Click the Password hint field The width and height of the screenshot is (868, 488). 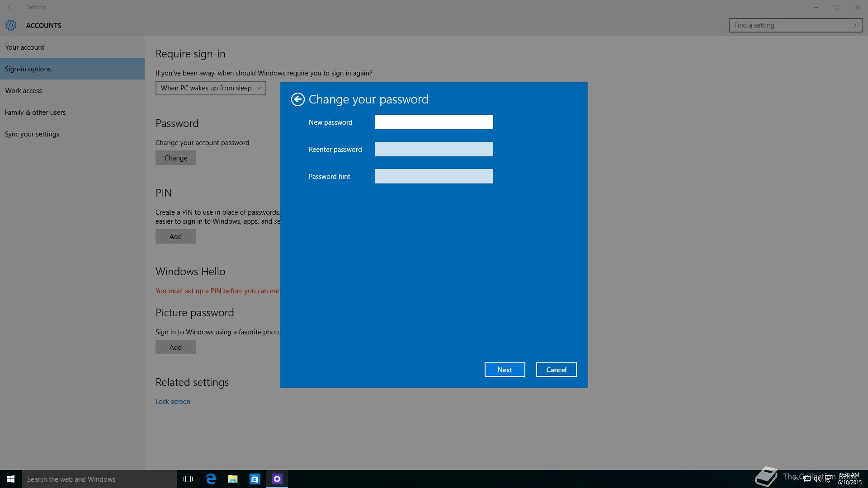coord(434,176)
